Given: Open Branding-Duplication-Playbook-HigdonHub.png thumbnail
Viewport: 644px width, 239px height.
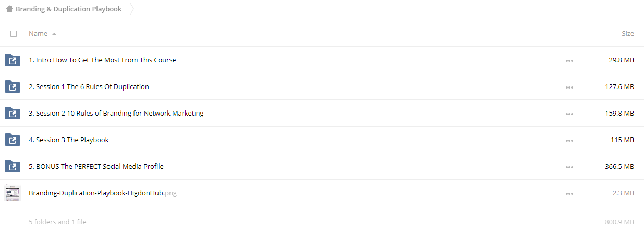Looking at the screenshot, I should (13, 193).
